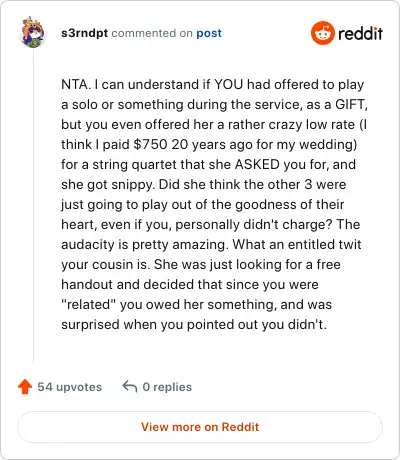
Task: Click the "$750" amount in the comment
Action: tap(150, 144)
